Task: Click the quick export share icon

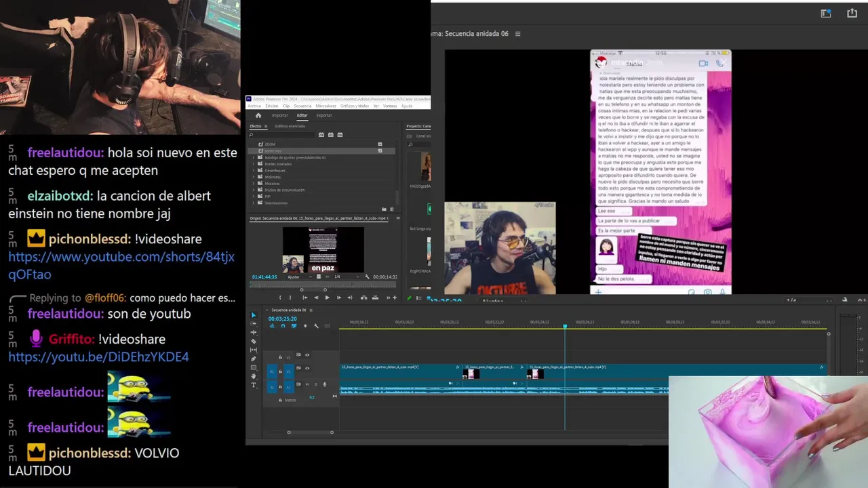Action: [852, 13]
